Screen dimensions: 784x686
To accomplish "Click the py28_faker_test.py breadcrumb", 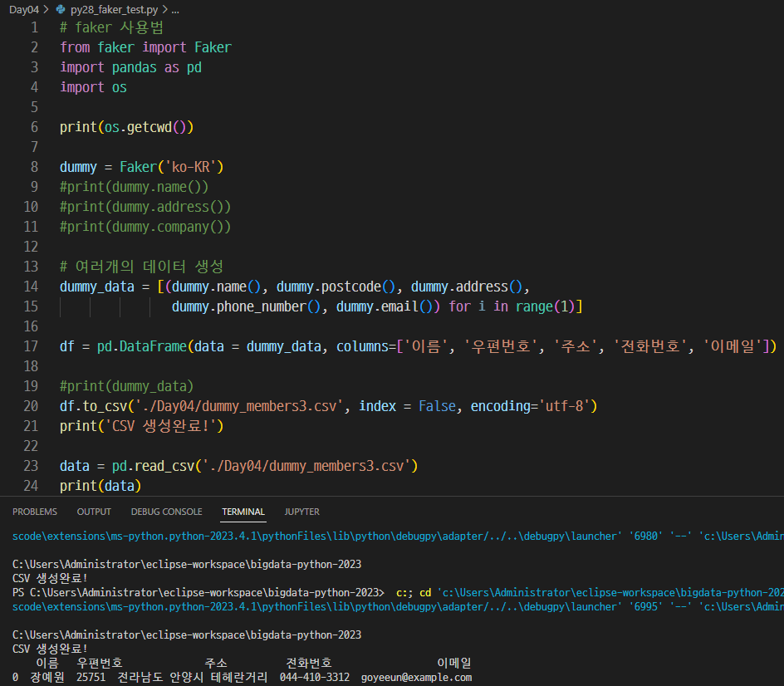I will click(x=114, y=9).
